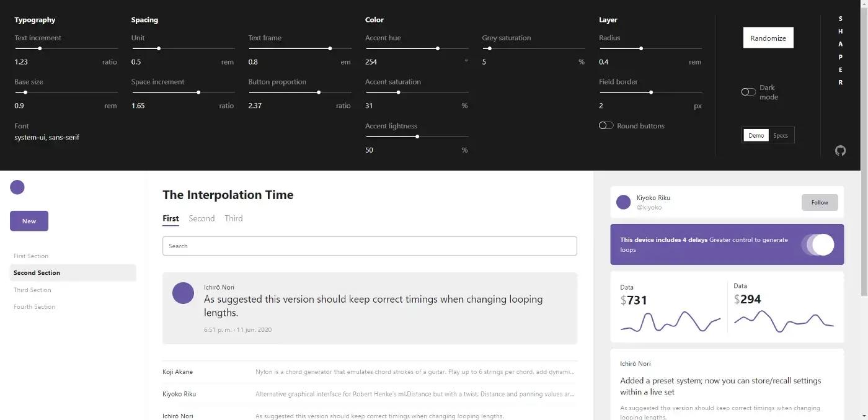Follow Kiyoko Riku
The width and height of the screenshot is (868, 420).
819,202
